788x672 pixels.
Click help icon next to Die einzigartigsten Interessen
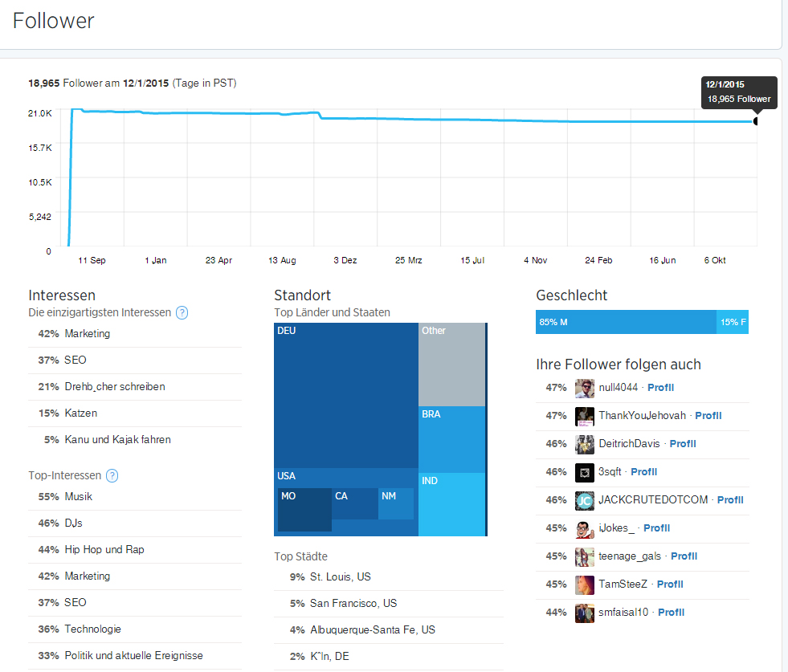click(182, 313)
